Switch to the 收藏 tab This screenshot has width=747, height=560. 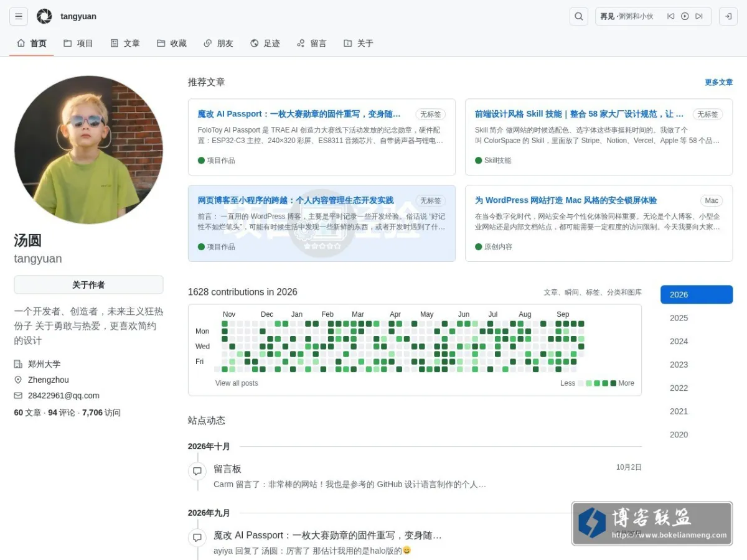(x=172, y=44)
